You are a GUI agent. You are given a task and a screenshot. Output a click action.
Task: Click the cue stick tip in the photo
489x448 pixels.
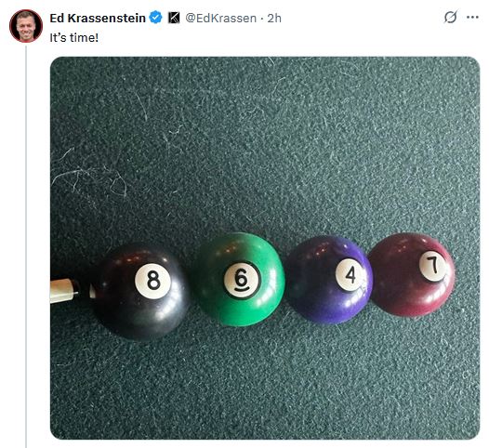pyautogui.click(x=64, y=291)
